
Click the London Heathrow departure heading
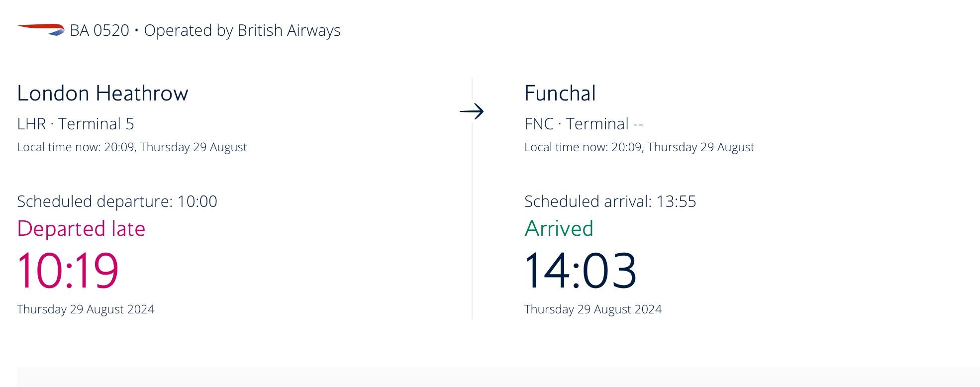102,94
